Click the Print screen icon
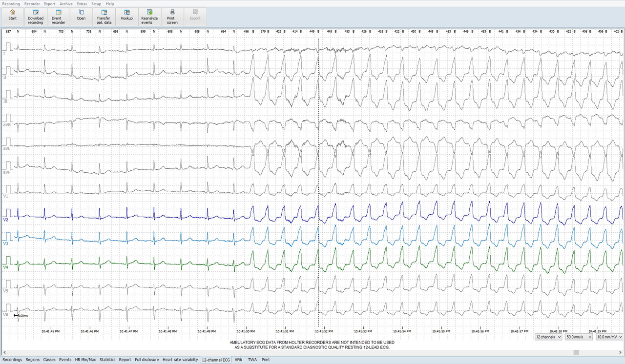The height and width of the screenshot is (364, 625). pyautogui.click(x=172, y=16)
